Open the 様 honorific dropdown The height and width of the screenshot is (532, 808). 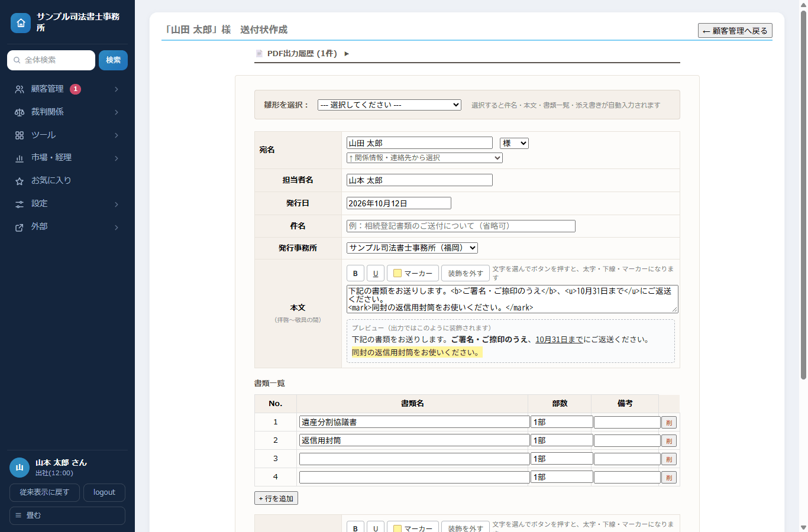tap(514, 143)
